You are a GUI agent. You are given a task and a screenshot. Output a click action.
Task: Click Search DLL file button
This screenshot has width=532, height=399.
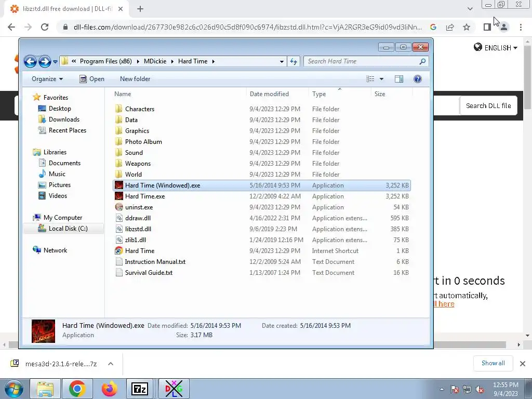click(x=488, y=105)
